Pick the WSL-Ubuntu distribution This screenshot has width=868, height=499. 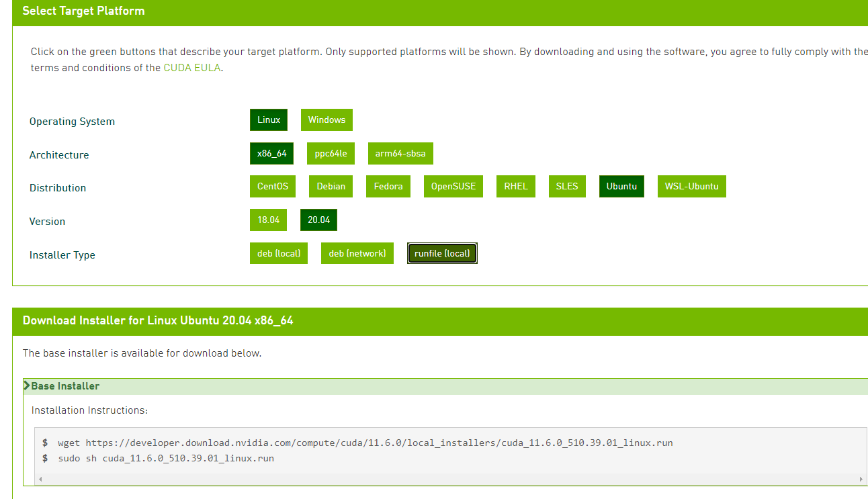point(692,187)
